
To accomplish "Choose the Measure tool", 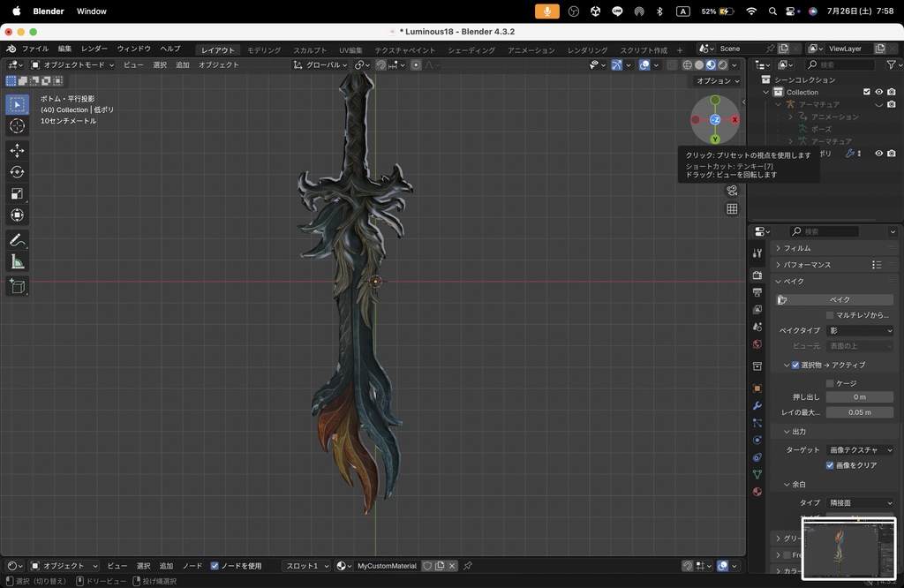I will pos(17,261).
